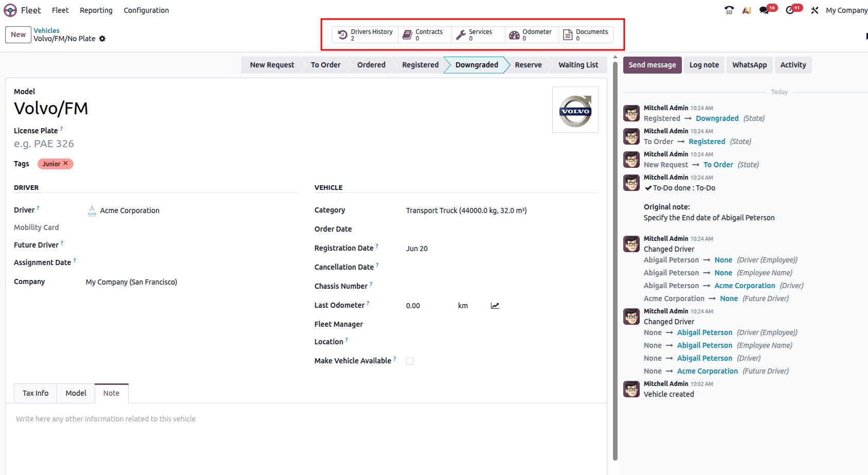The image size is (868, 475).
Task: Open the Driver field dropdown
Action: point(191,210)
